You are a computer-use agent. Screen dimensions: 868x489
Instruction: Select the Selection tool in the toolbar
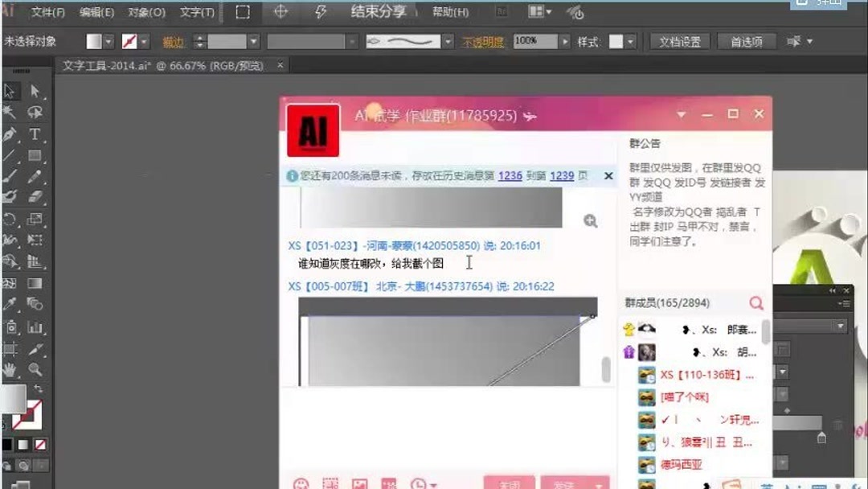pyautogui.click(x=10, y=89)
